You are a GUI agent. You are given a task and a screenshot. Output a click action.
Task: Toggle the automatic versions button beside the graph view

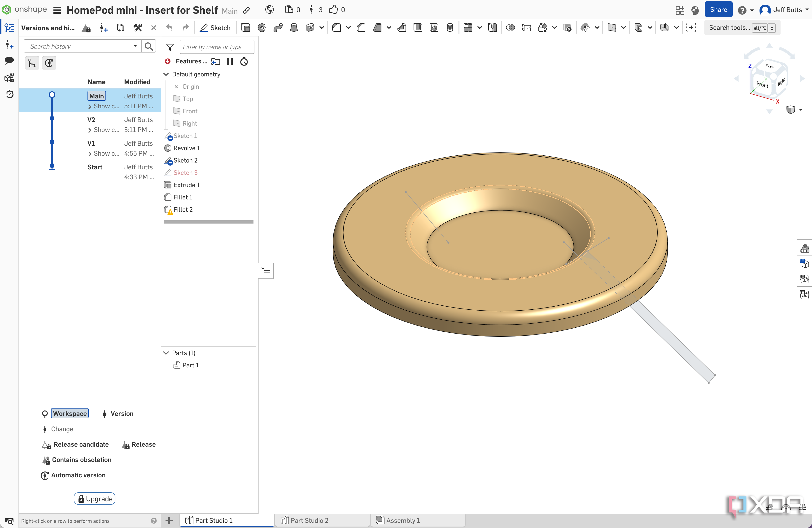click(x=49, y=63)
